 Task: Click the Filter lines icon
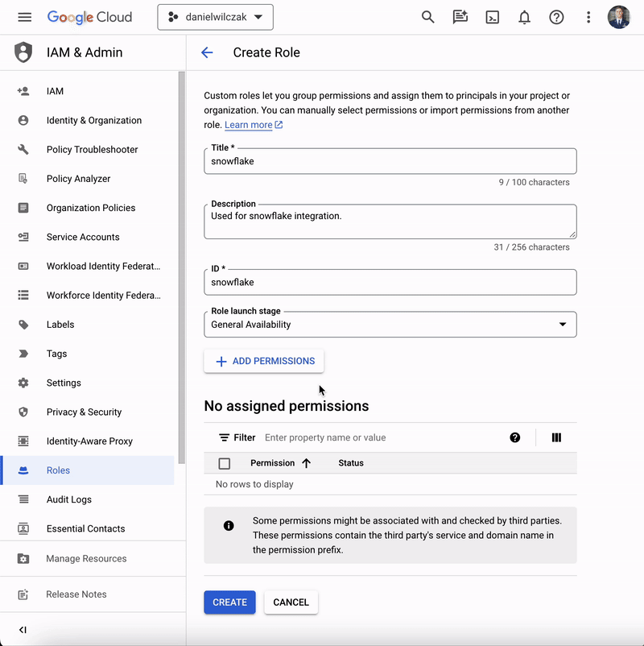[224, 437]
